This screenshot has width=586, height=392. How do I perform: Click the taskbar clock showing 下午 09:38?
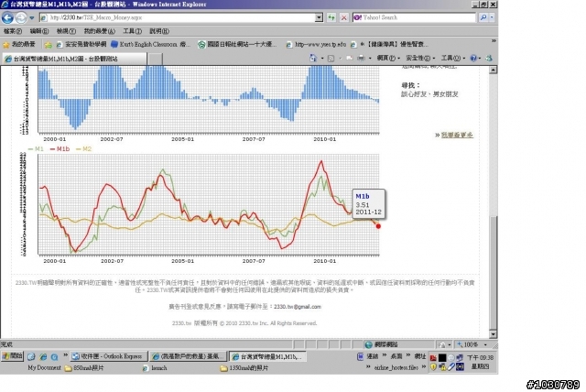480,357
